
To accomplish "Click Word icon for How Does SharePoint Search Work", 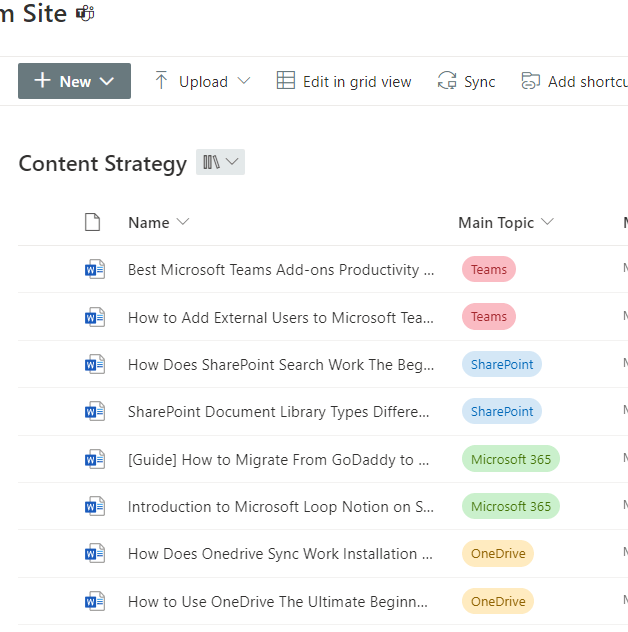I will 95,364.
